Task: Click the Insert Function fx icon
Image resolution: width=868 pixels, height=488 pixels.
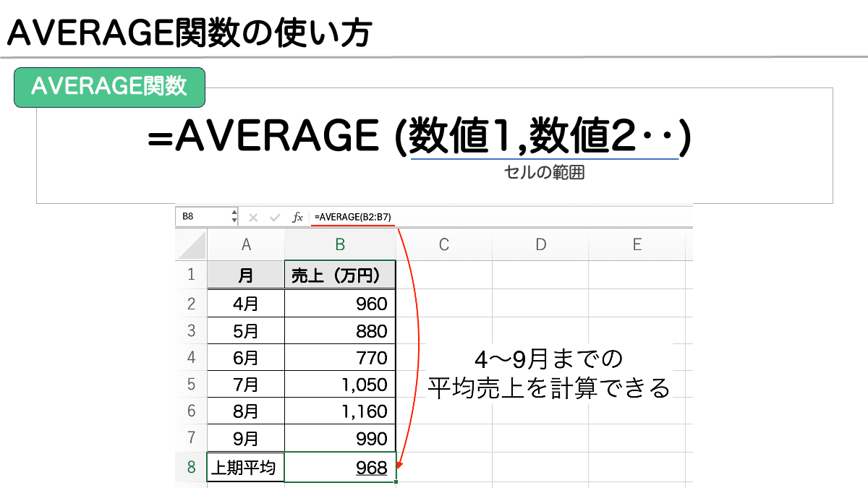Action: click(x=298, y=216)
